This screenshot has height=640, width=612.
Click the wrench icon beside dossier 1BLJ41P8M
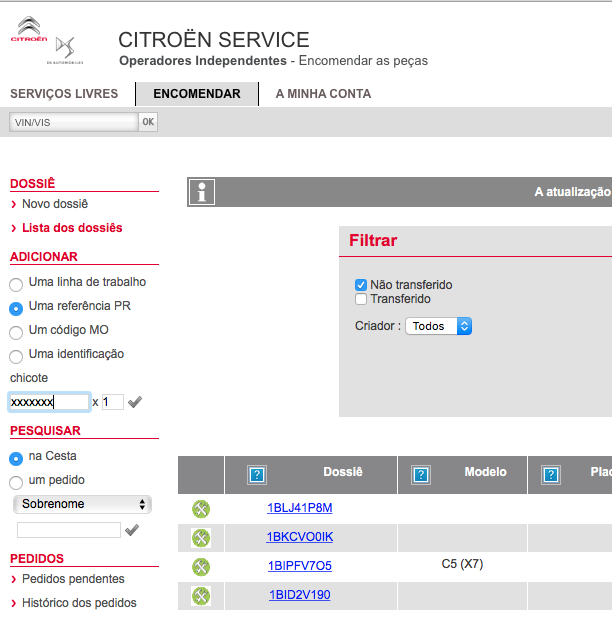coord(201,509)
